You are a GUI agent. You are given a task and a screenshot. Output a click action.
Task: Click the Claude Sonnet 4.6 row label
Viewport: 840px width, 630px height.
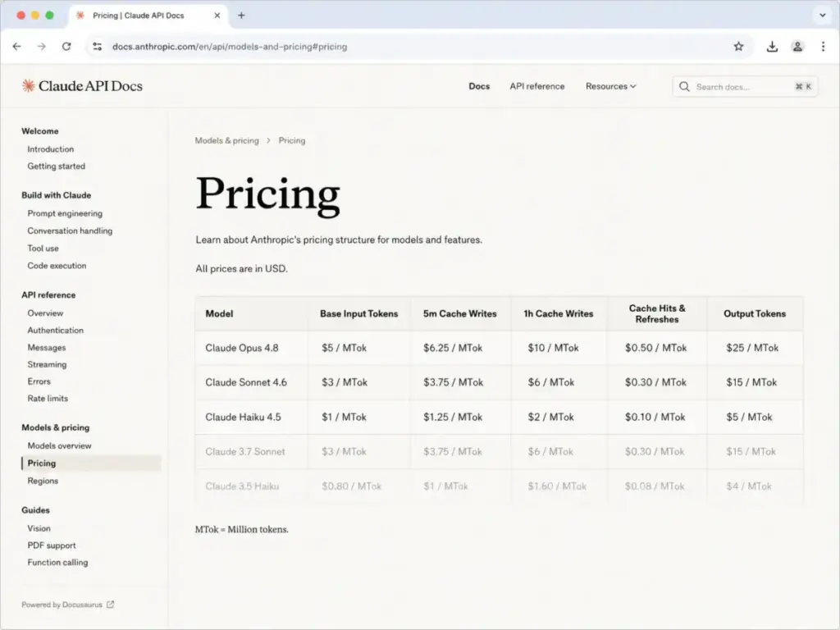[246, 382]
